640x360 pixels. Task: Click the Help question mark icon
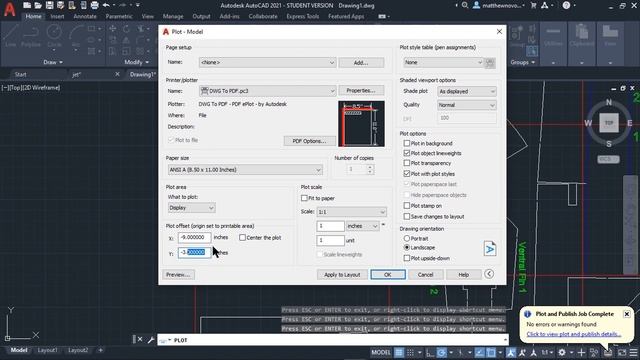(x=566, y=5)
